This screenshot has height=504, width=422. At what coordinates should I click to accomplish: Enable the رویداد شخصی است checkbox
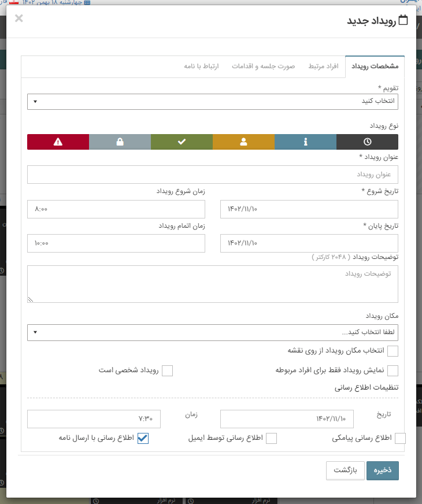click(x=168, y=370)
